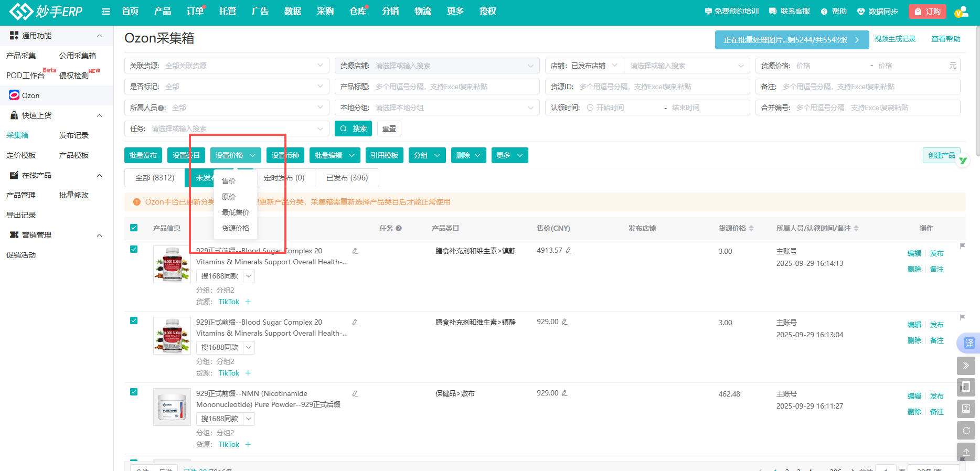Switch to the 已发布 (396) tab
This screenshot has width=980, height=471.
click(x=347, y=178)
